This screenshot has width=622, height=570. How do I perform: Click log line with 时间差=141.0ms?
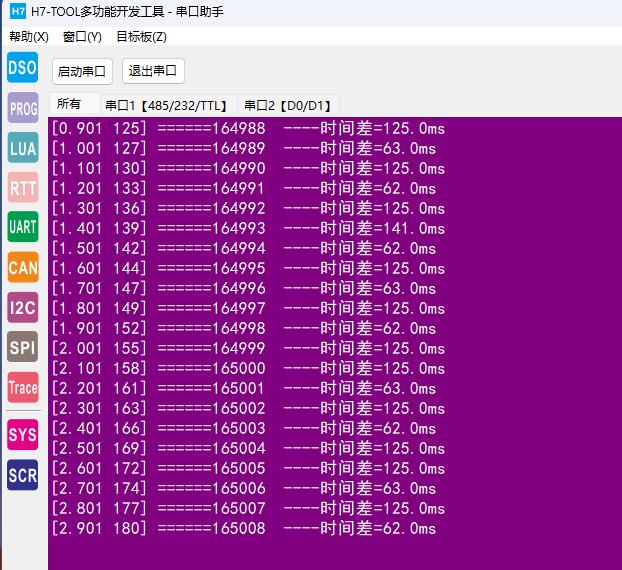[x=248, y=228]
